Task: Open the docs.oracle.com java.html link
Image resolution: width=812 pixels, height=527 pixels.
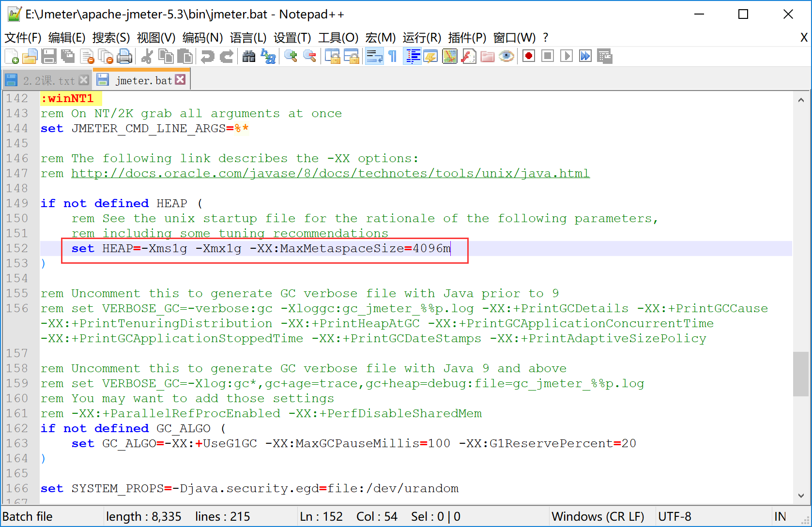Action: click(x=330, y=173)
